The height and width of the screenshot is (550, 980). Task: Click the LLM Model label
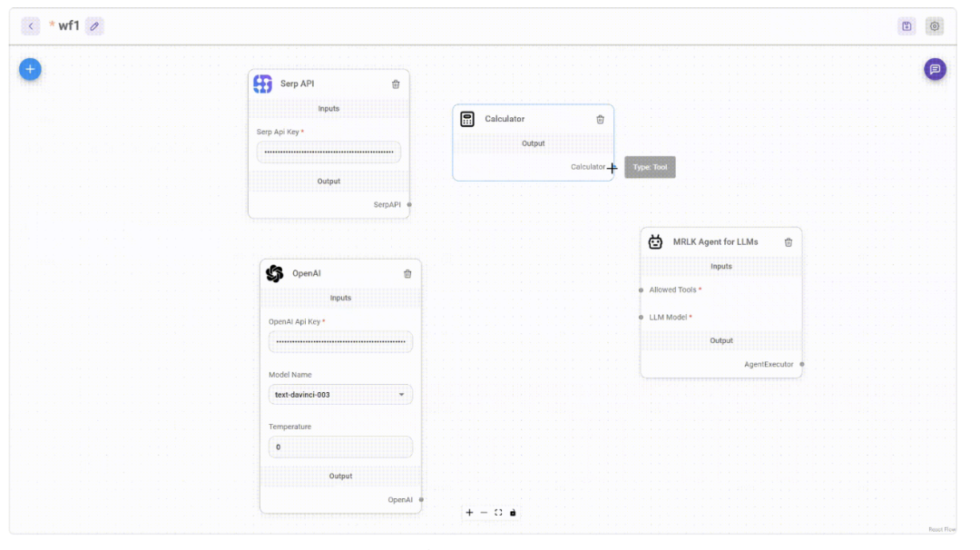point(668,318)
